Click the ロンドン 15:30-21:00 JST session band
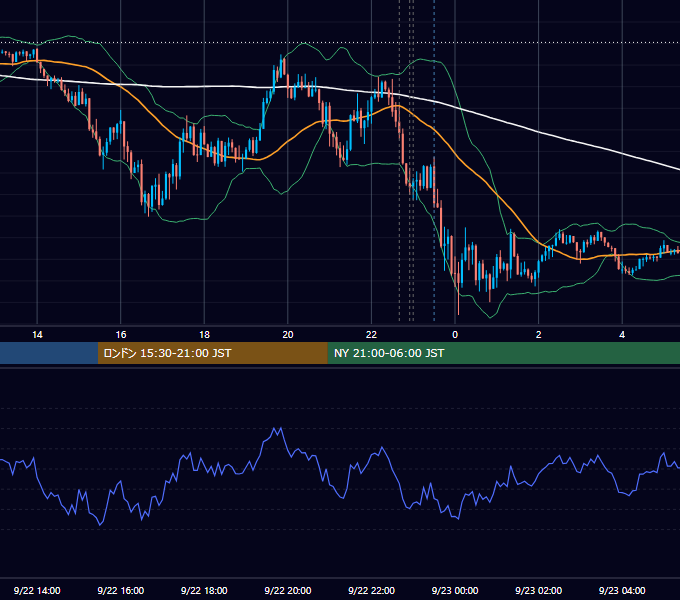This screenshot has width=680, height=600. click(212, 353)
